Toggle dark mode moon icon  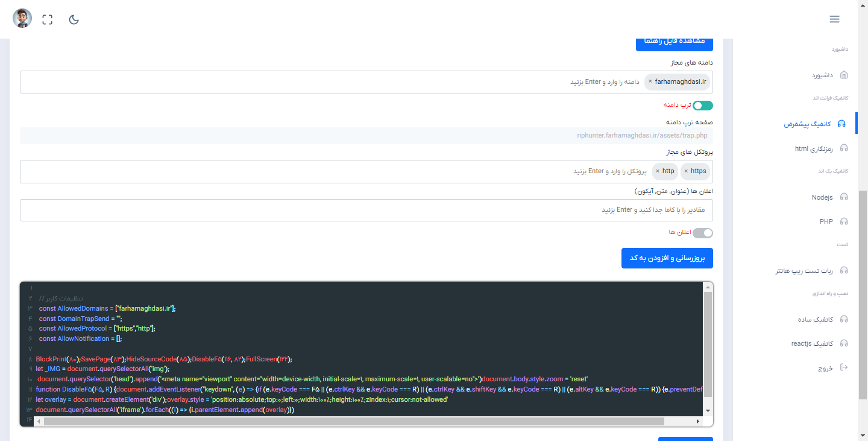[74, 19]
